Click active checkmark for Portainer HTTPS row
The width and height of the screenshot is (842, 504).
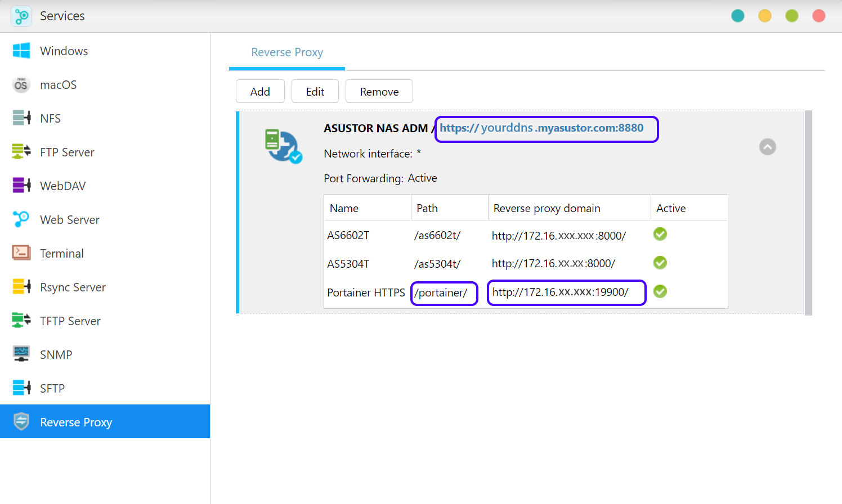[x=660, y=291]
